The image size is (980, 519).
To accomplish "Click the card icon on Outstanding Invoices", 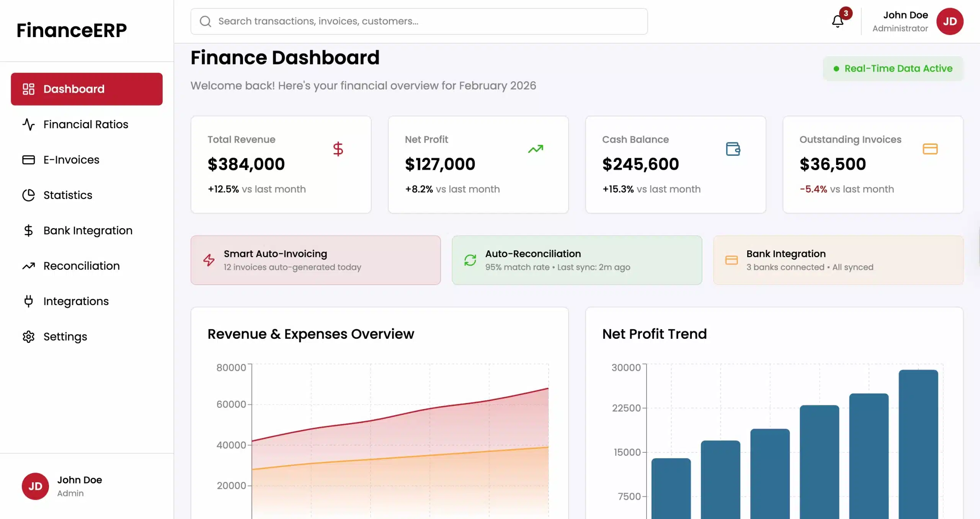I will click(x=930, y=149).
